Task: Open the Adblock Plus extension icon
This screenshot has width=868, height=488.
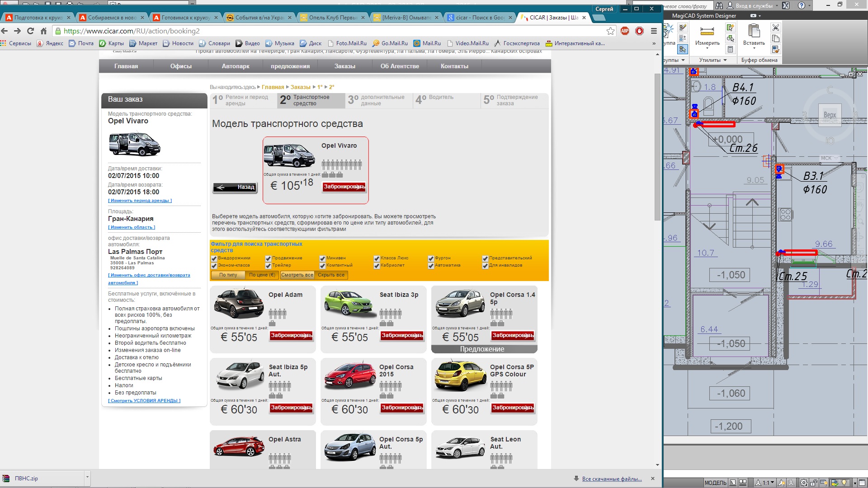Action: [x=625, y=31]
